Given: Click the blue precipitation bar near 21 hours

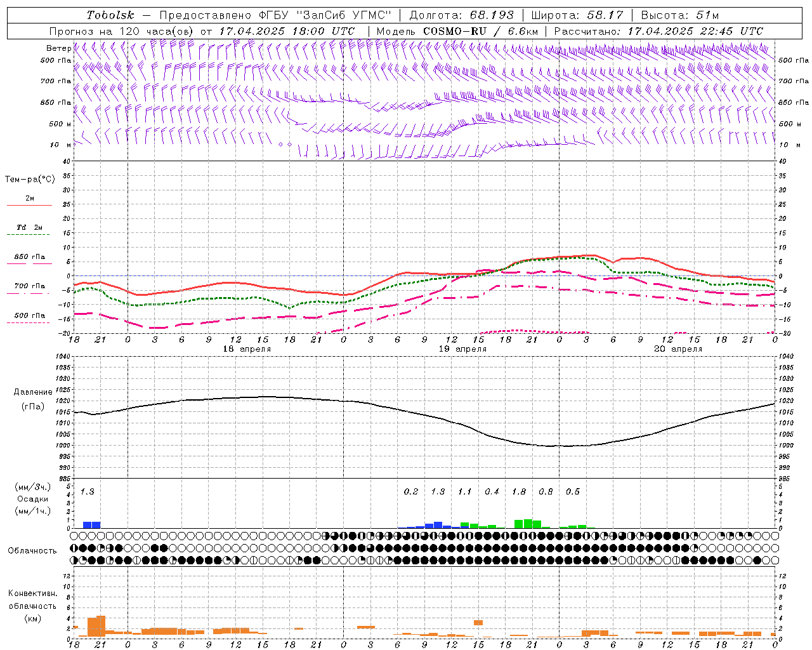Looking at the screenshot, I should point(92,525).
